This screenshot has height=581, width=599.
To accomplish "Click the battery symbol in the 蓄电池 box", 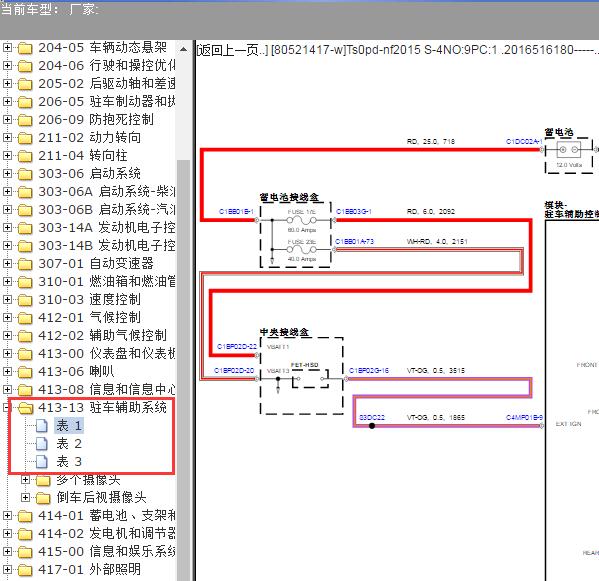I will 569,150.
